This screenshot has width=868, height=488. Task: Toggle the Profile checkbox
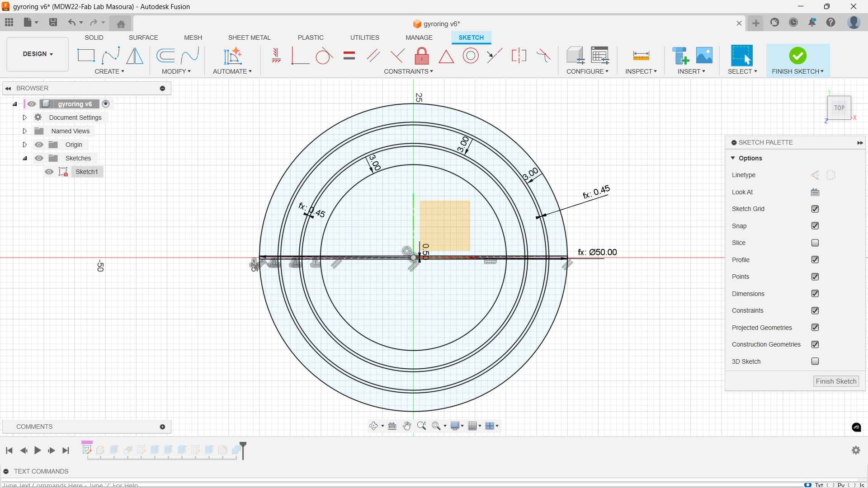815,260
